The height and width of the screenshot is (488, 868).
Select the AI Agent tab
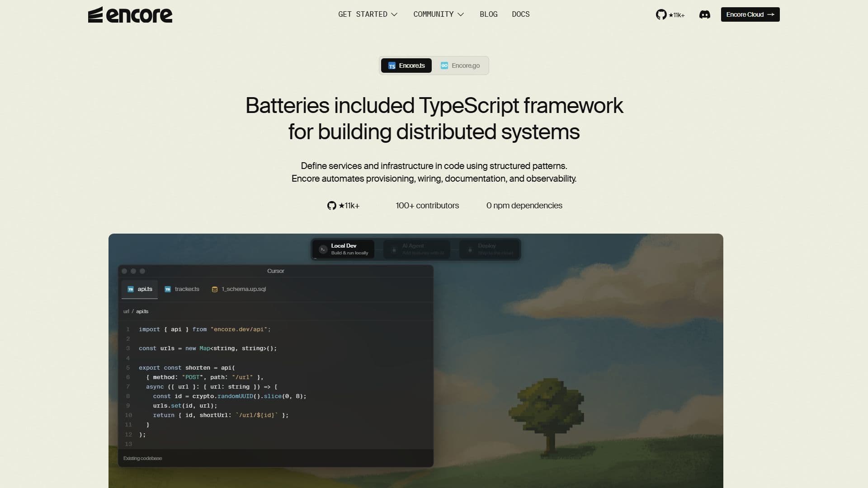pyautogui.click(x=416, y=249)
